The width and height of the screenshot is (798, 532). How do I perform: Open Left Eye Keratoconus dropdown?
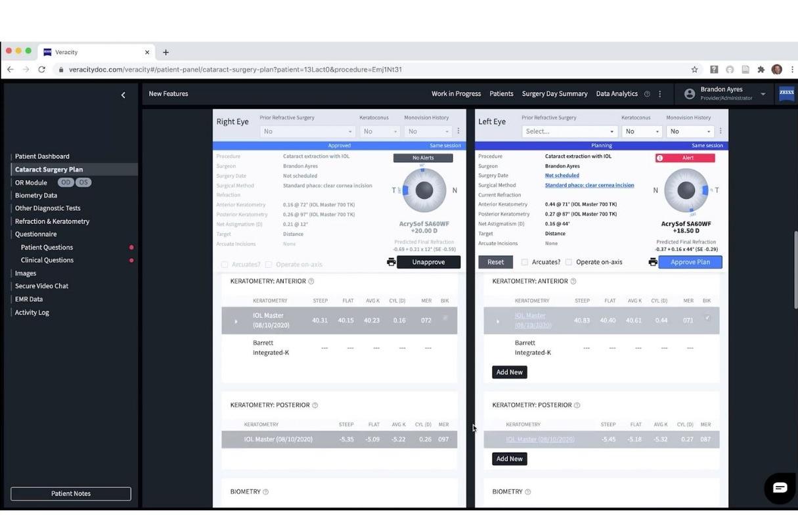[642, 131]
